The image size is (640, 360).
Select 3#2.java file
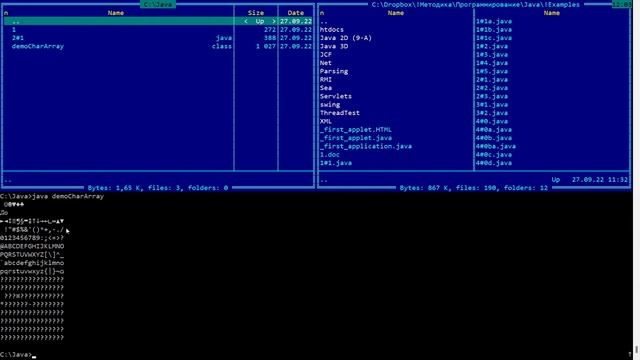[492, 113]
